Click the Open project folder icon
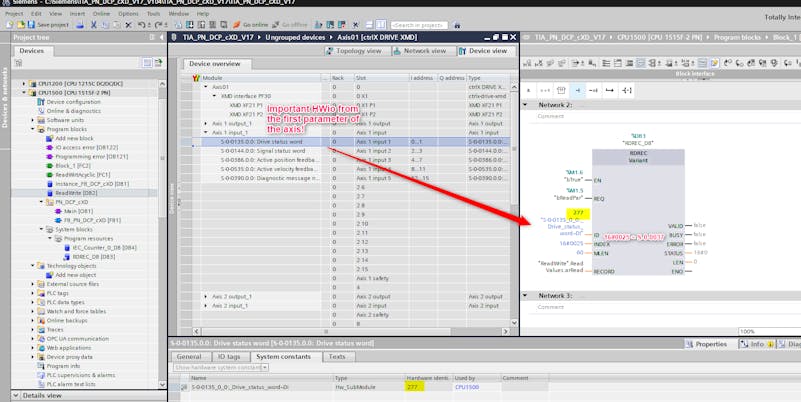The width and height of the screenshot is (801, 402). click(20, 25)
